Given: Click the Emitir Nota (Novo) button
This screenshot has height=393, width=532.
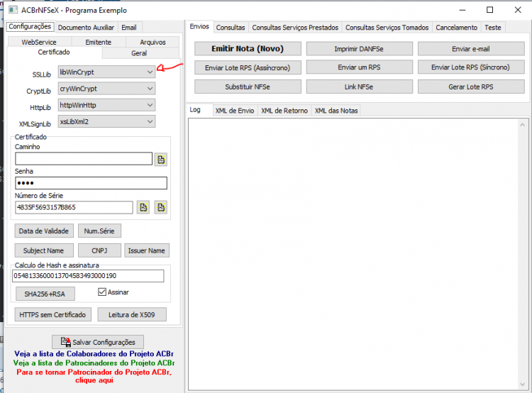Looking at the screenshot, I should [x=248, y=48].
